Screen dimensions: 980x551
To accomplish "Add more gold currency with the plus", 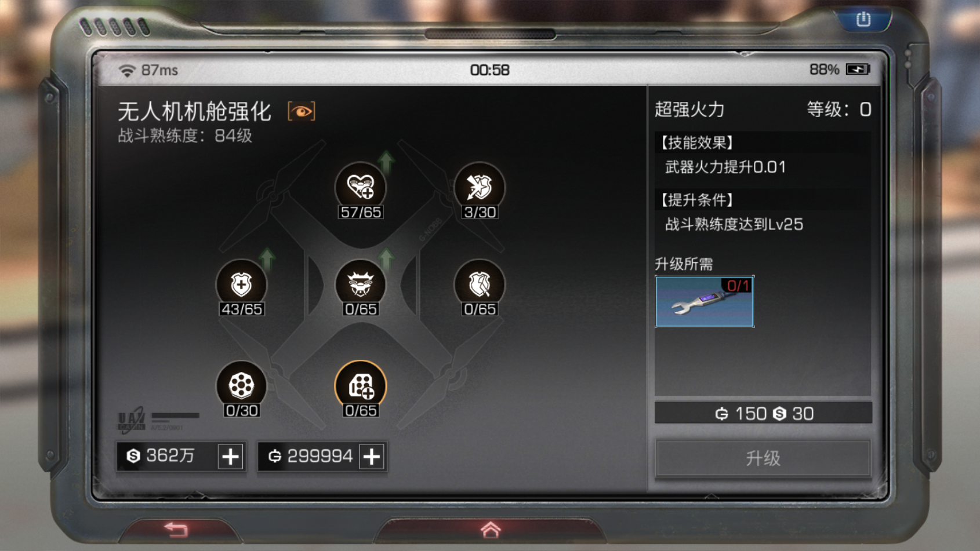I will [x=372, y=457].
